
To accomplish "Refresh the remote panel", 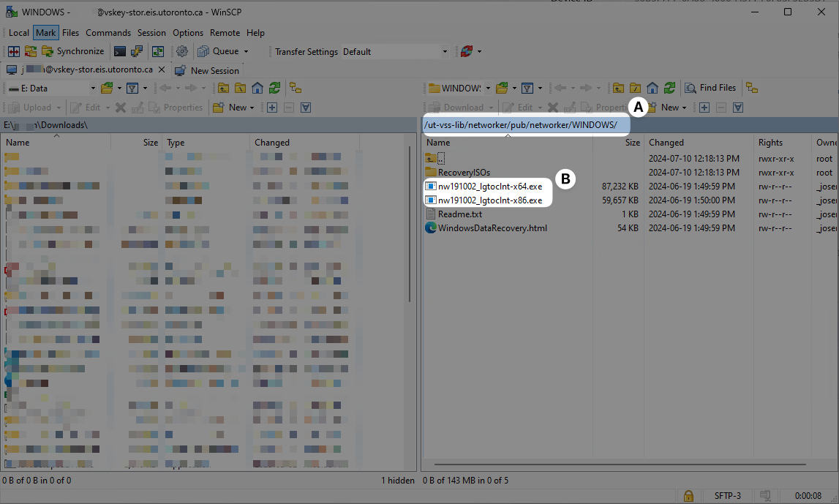I will 669,89.
